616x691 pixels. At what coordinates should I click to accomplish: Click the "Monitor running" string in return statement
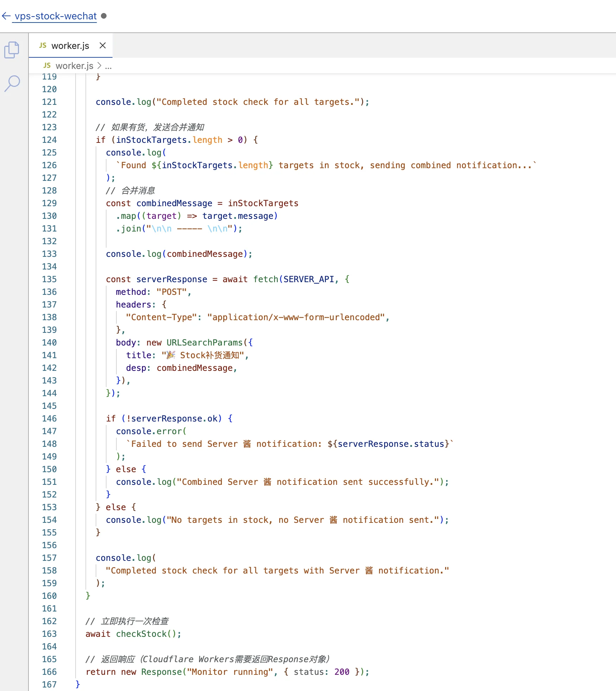[230, 672]
